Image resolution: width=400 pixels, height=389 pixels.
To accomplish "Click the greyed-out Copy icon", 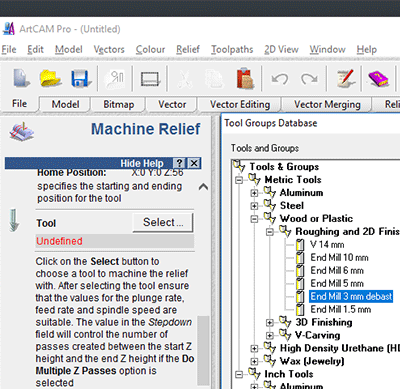I will (x=214, y=79).
